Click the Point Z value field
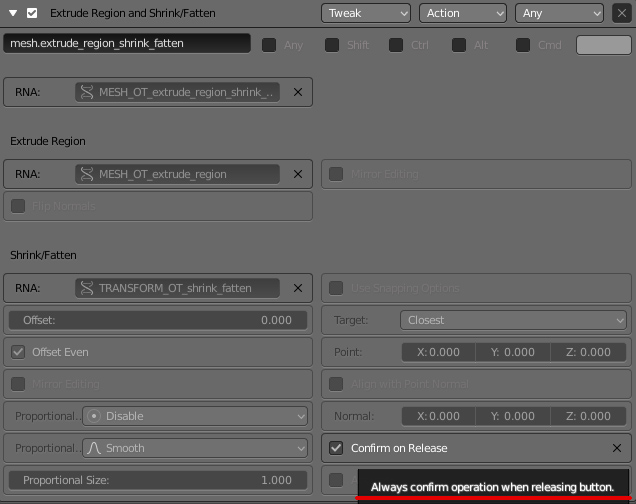This screenshot has width=636, height=504. [588, 352]
